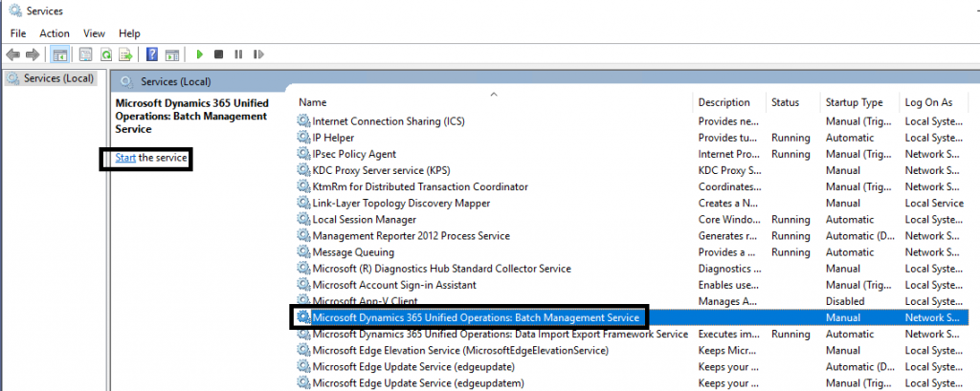Open the Action menu
Viewport: 980px width, 391px height.
tap(55, 33)
